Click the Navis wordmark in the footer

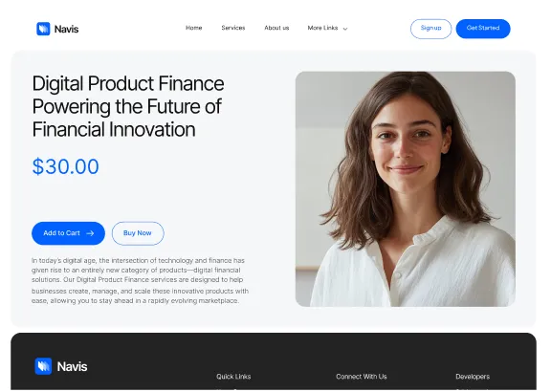(x=72, y=366)
